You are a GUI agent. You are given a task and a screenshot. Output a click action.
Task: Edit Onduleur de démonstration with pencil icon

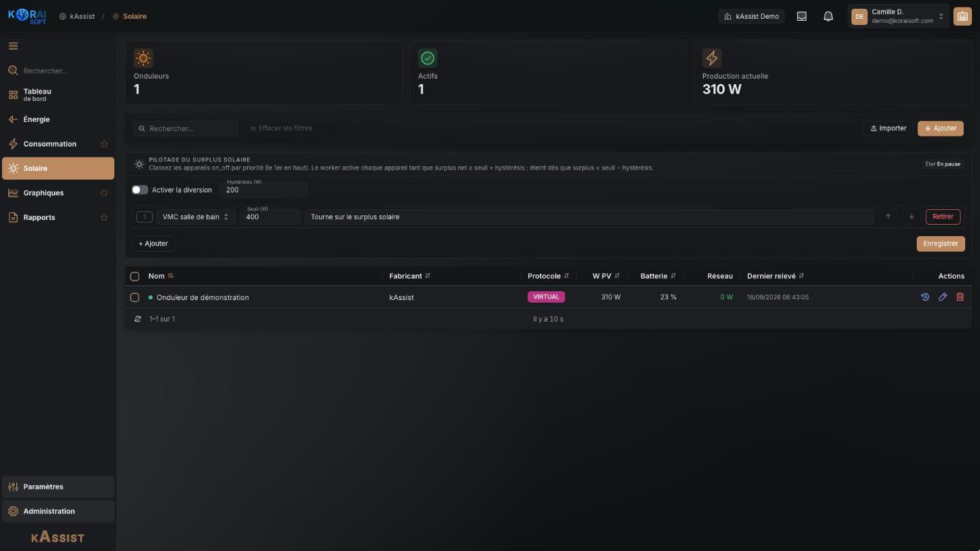942,297
